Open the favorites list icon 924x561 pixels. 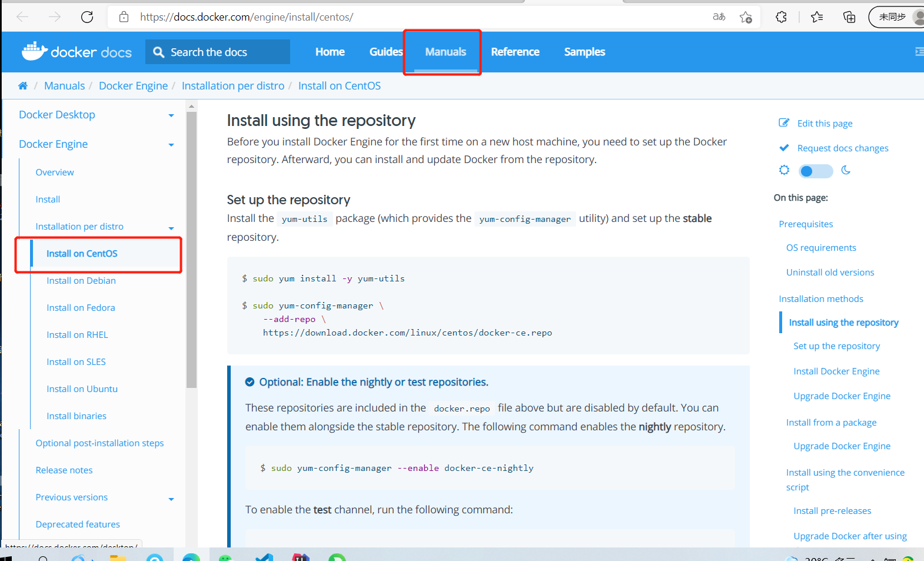click(x=817, y=17)
